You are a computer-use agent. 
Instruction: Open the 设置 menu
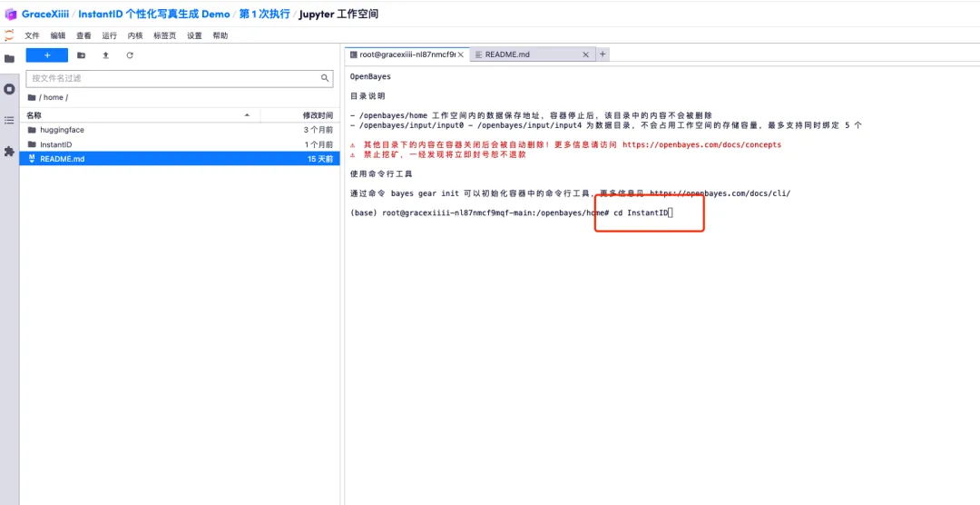click(x=194, y=35)
